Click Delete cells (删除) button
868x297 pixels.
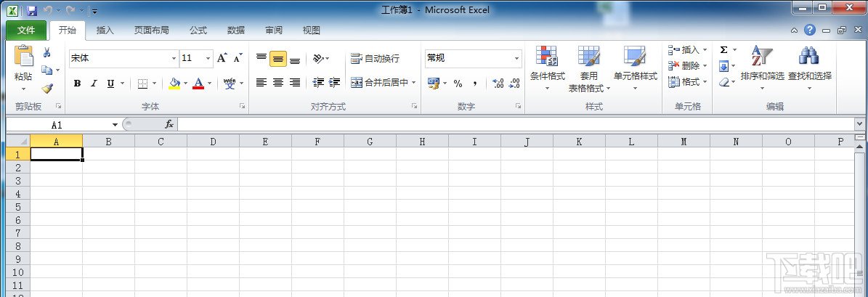(688, 66)
